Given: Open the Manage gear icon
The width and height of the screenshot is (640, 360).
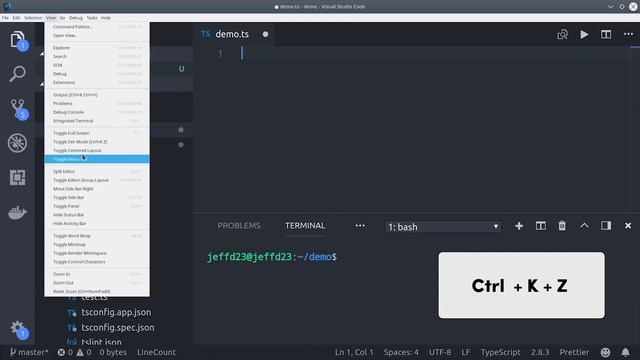Looking at the screenshot, I should coord(18,329).
